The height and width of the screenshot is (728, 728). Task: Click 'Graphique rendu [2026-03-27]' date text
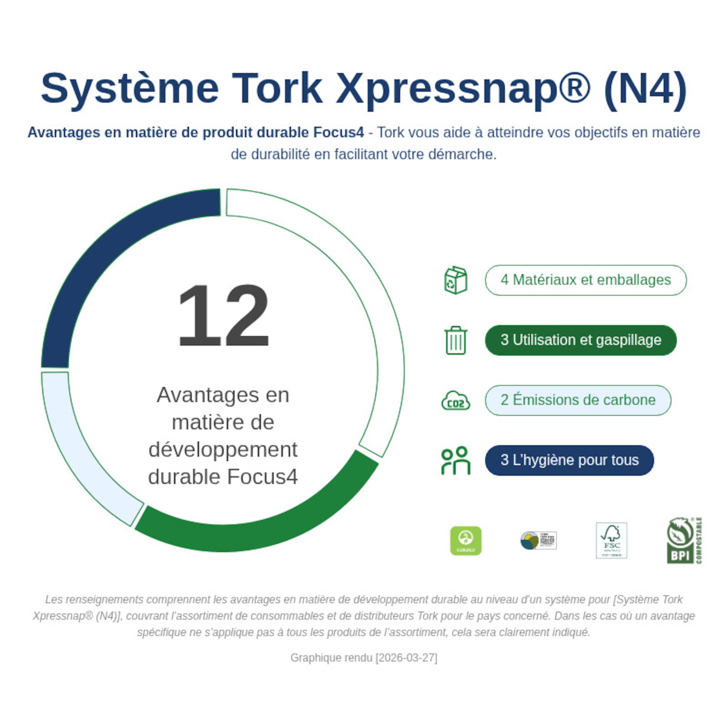tap(364, 657)
